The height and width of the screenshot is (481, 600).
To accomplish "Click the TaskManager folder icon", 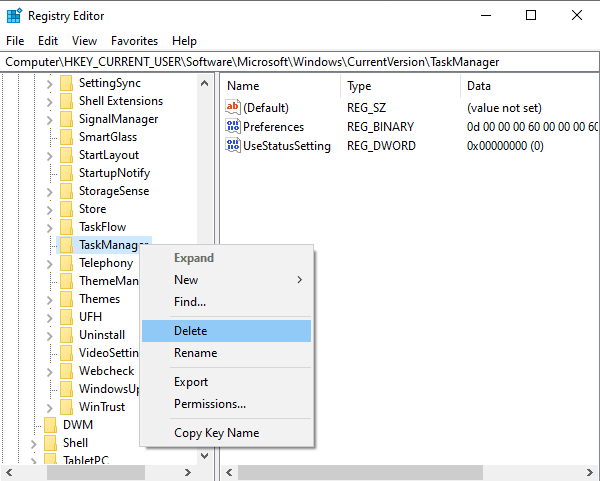I will coord(66,245).
